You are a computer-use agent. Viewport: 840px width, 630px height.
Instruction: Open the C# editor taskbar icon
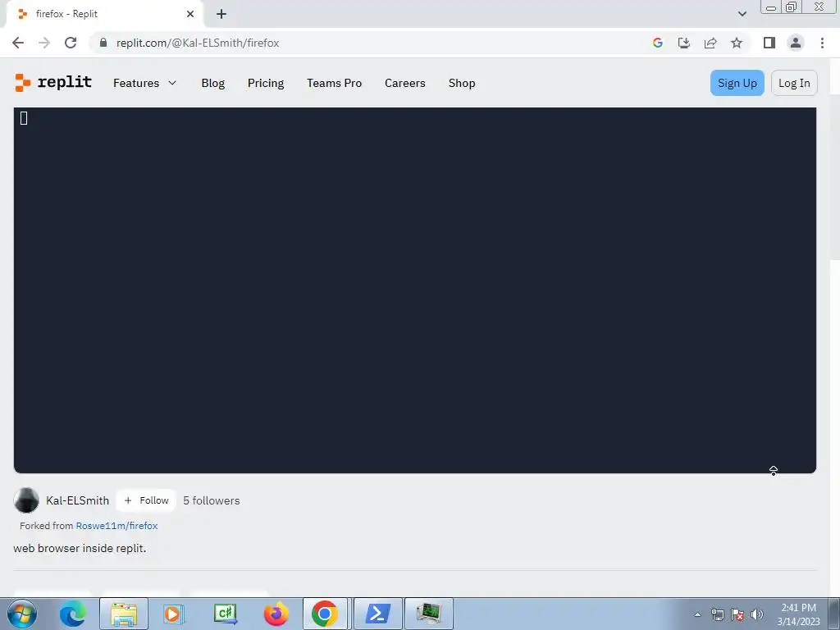click(x=225, y=614)
